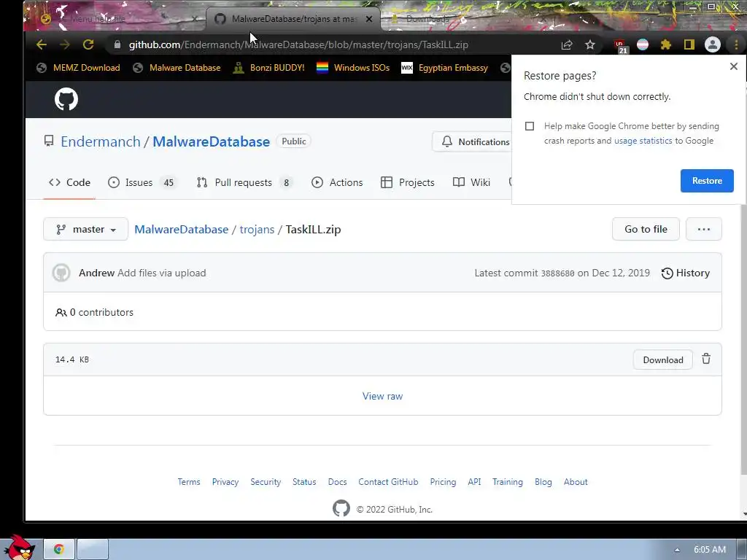Close the MalwareDatabase browser tab

click(369, 19)
